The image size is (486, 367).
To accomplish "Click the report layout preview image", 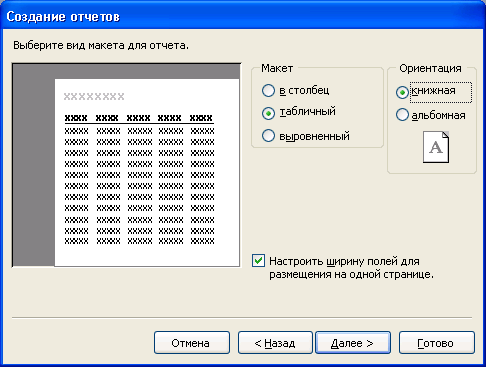I will coord(126,165).
